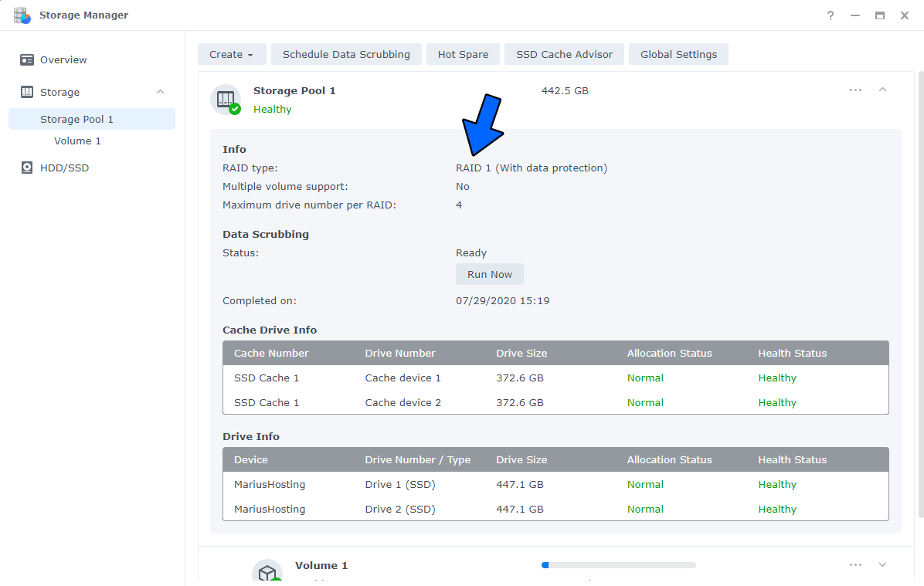Click the Storage Pool 1 healthy status icon
Viewport: 924px width, 586px height.
point(233,108)
